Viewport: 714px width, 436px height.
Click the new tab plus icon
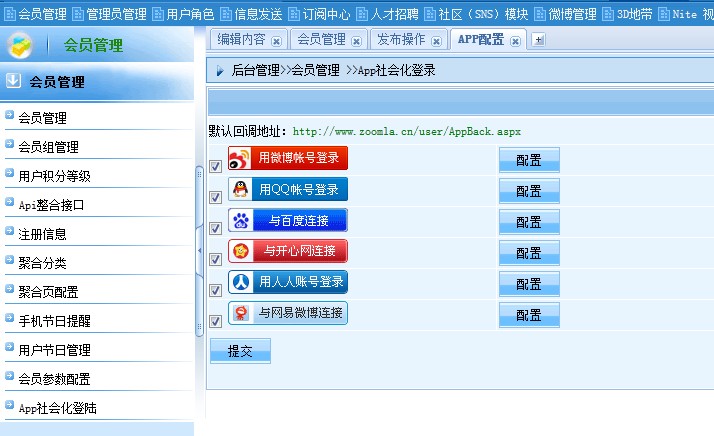538,40
